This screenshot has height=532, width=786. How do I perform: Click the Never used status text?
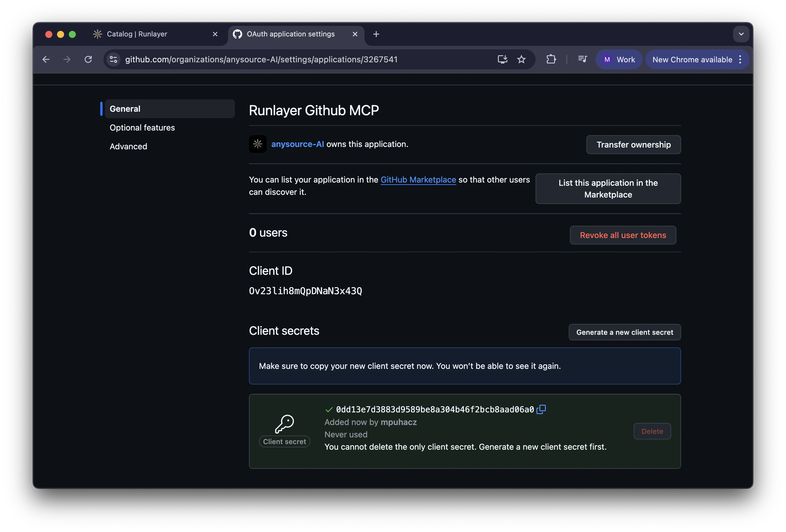[x=346, y=434]
